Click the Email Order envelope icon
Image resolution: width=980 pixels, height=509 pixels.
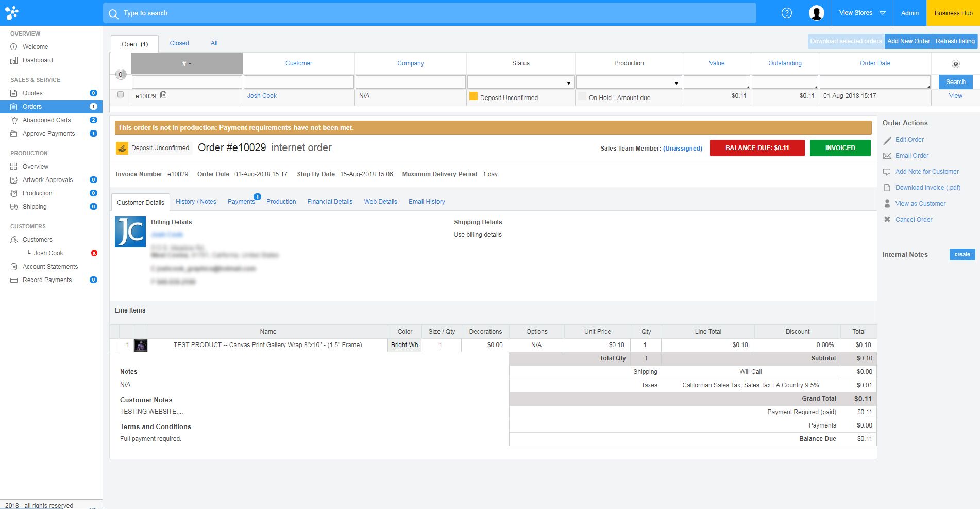tap(887, 156)
